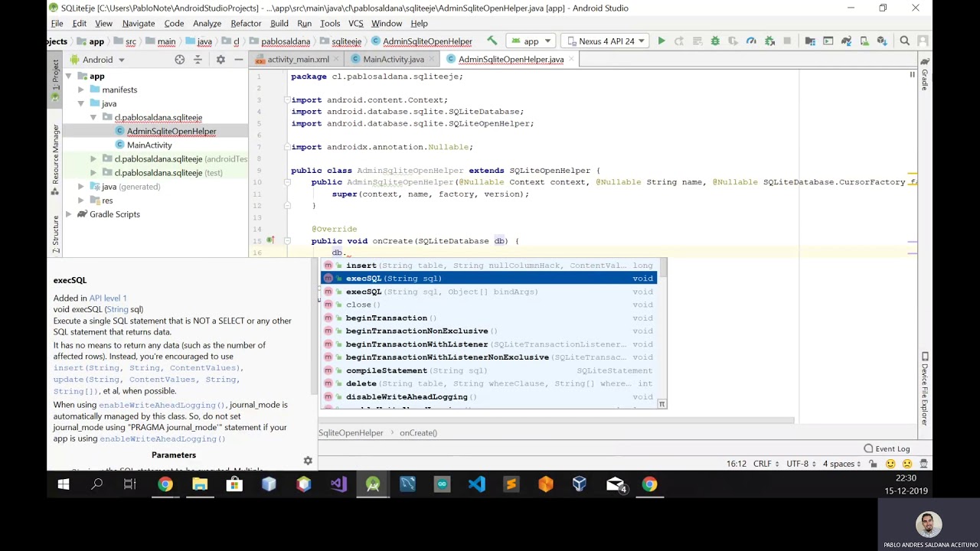Image resolution: width=980 pixels, height=551 pixels.
Task: Choose beginTransaction() from completion list
Action: pyautogui.click(x=488, y=318)
